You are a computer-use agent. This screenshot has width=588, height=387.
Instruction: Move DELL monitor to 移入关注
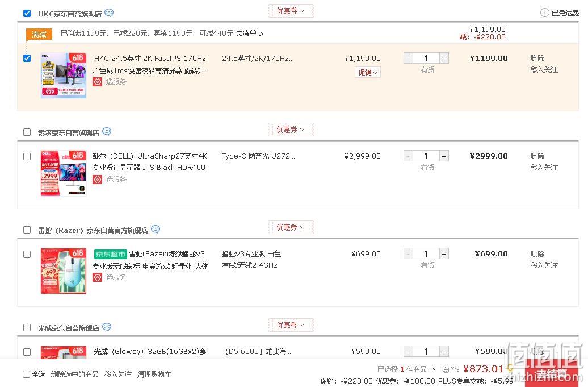click(544, 168)
